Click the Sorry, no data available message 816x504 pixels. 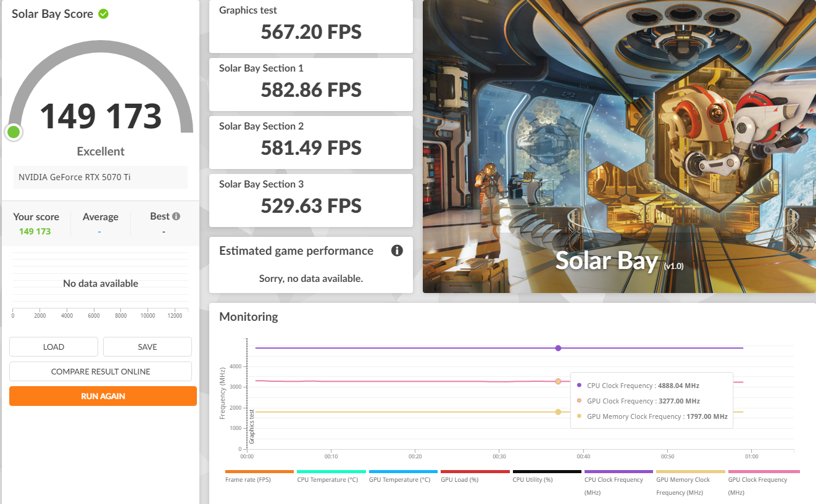pyautogui.click(x=311, y=278)
